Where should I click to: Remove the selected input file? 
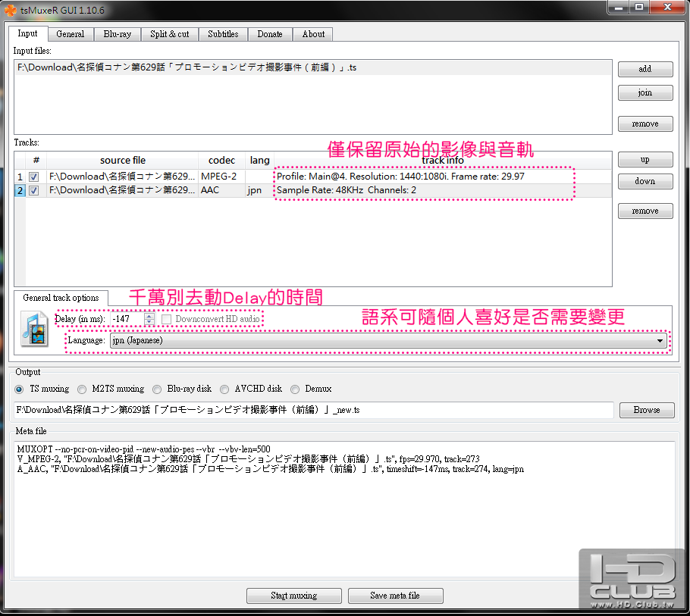(645, 124)
